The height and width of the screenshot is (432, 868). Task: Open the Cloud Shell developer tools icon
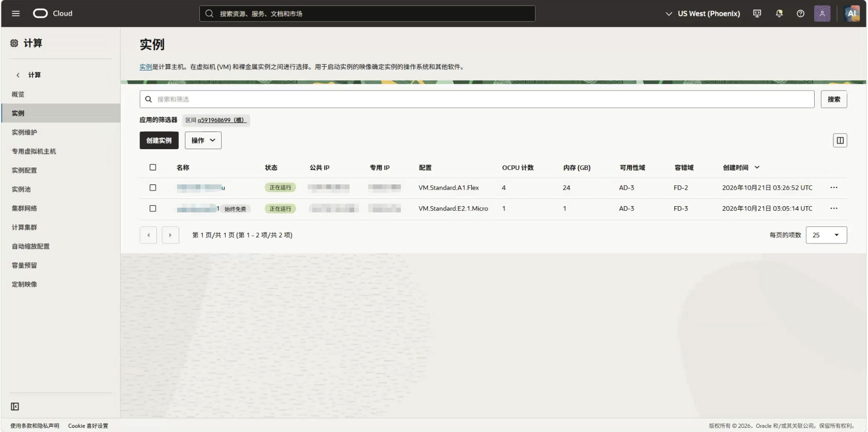coord(757,13)
